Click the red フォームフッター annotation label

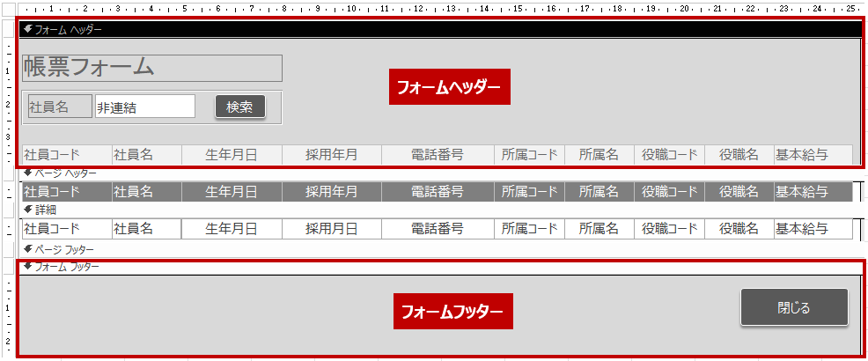coord(452,312)
